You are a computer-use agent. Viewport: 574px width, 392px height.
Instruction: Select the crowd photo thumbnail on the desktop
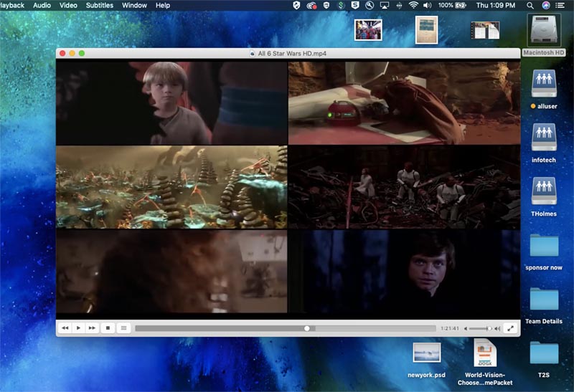(368, 30)
